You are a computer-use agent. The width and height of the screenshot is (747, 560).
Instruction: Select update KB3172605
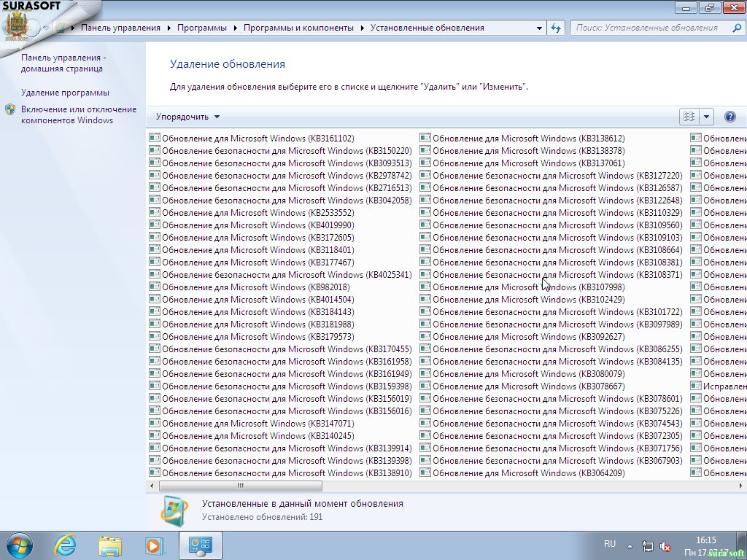click(252, 237)
